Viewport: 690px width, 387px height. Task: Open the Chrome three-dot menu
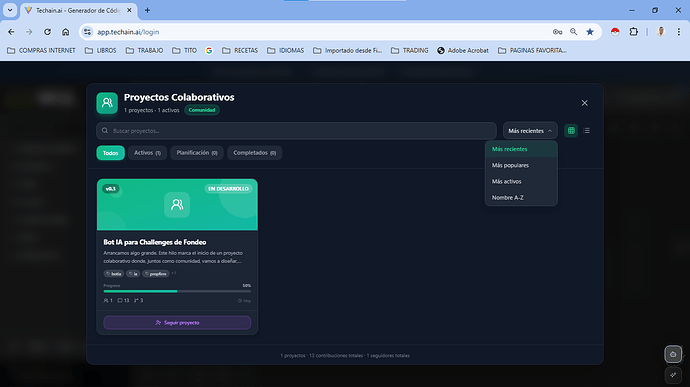click(679, 32)
